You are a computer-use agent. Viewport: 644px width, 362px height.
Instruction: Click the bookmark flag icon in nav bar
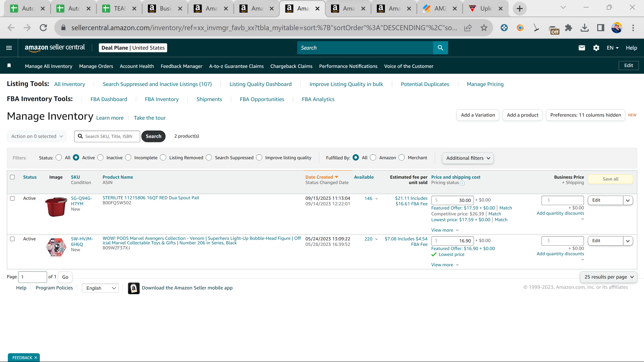click(9, 66)
